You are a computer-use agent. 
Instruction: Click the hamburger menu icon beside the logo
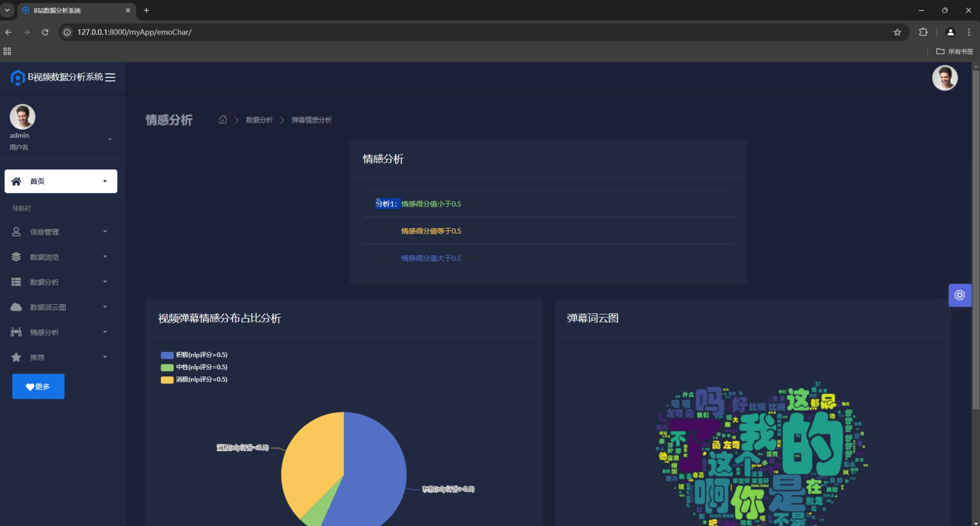[x=110, y=77]
